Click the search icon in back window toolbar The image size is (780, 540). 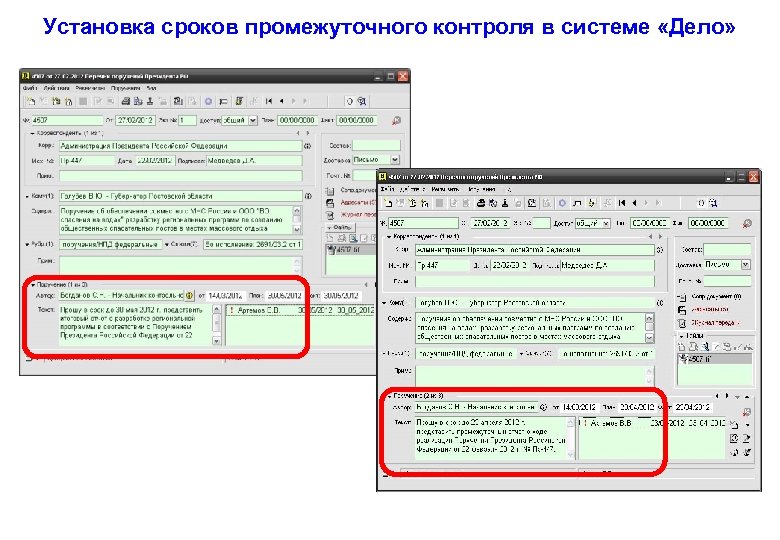(x=362, y=101)
